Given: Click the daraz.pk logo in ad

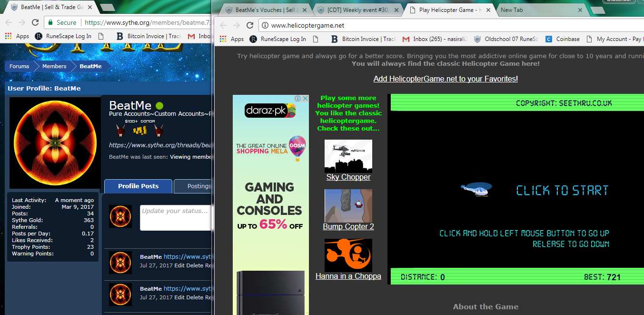Looking at the screenshot, I should [x=270, y=111].
